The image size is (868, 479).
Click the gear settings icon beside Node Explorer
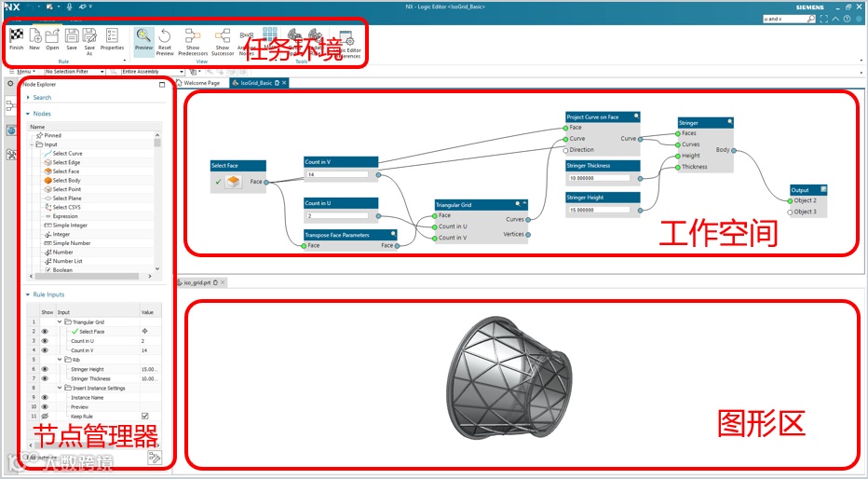point(10,84)
